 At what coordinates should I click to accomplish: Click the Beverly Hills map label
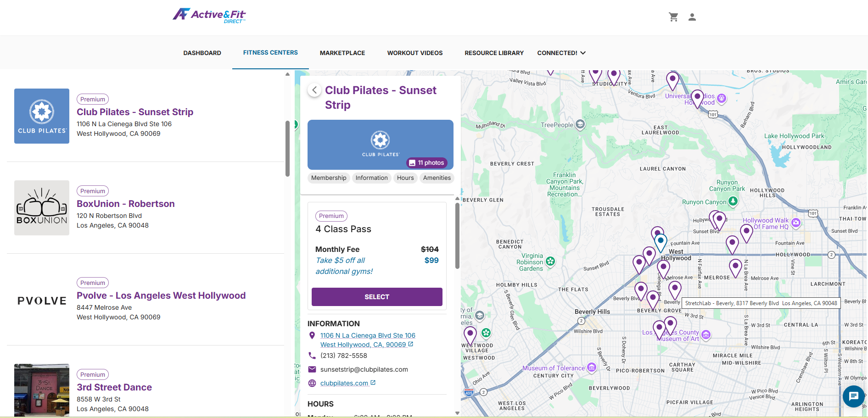coord(592,312)
